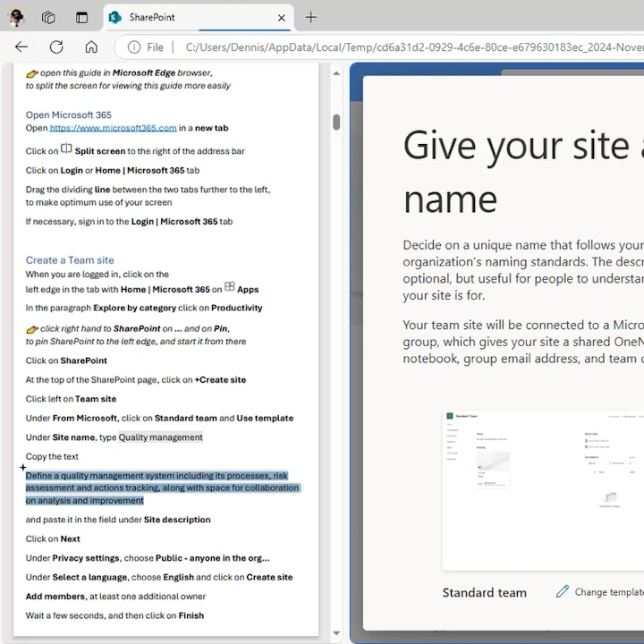Click the 'Copy the text' line
This screenshot has height=644, width=644.
coord(52,457)
